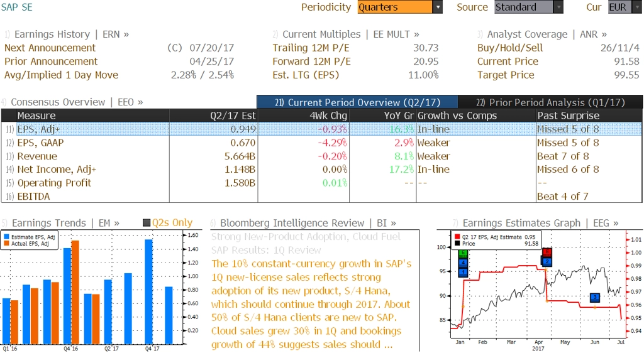
Task: Select the EPS, GAAP row
Action: 321,143
